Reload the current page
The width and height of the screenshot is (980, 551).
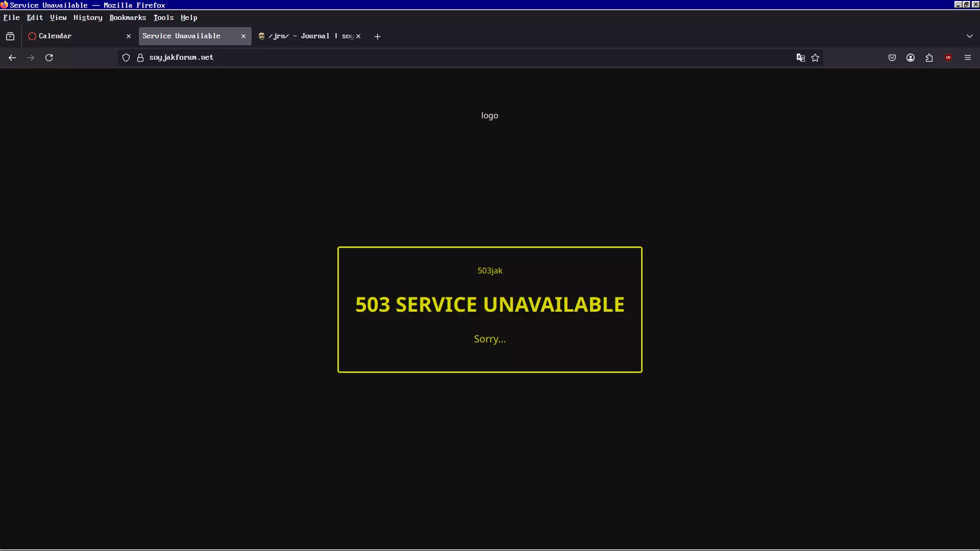tap(49, 58)
